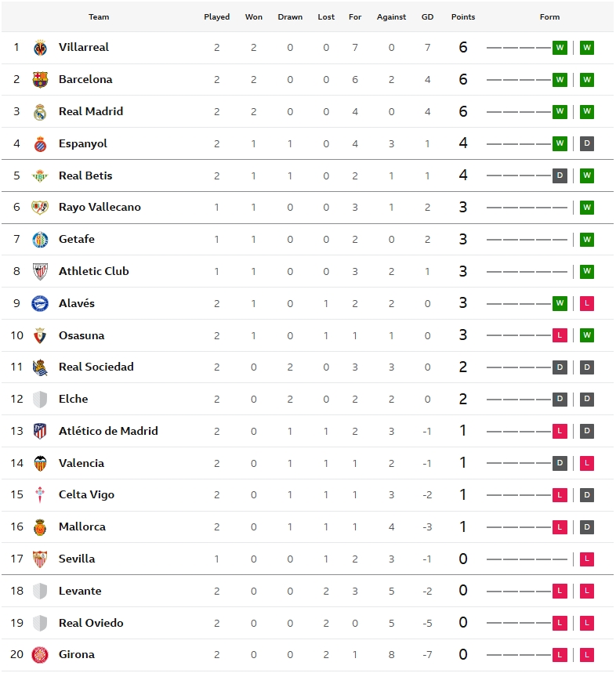Click the Real Betis club crest
The image size is (616, 673).
point(40,176)
